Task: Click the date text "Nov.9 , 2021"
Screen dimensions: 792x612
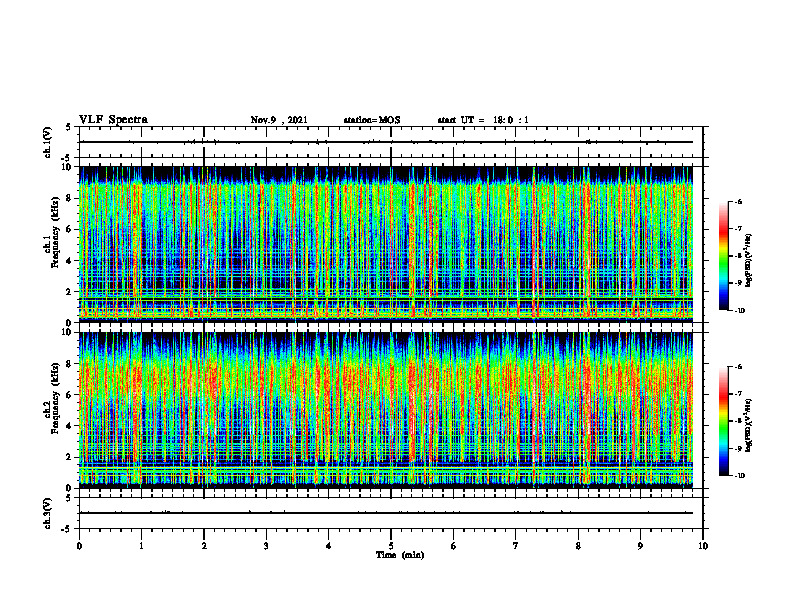Action: 279,120
